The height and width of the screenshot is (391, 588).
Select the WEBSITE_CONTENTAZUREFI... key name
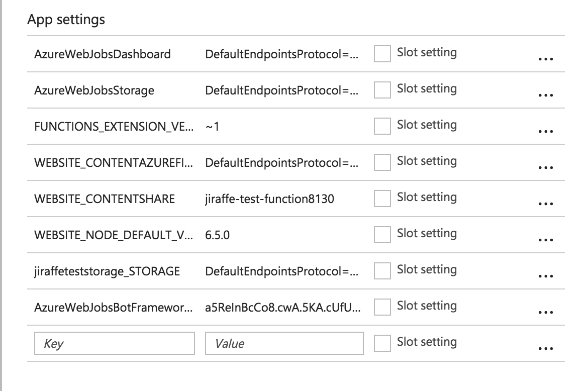click(114, 163)
